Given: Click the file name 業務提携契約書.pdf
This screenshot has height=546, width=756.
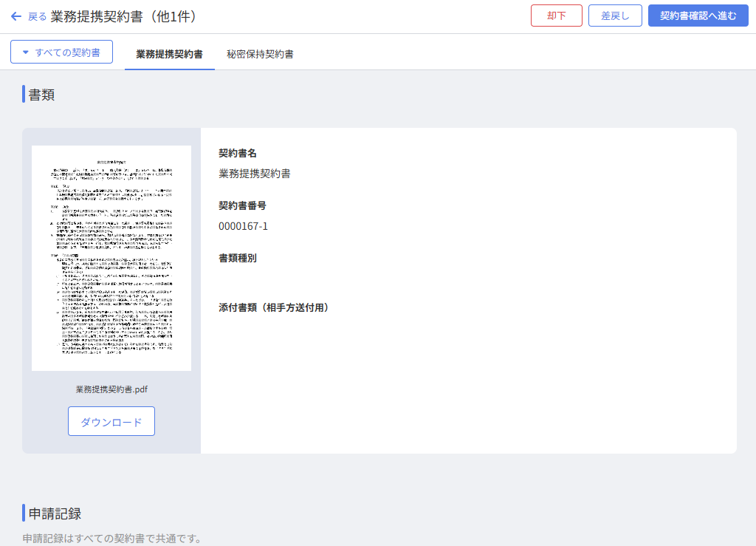Looking at the screenshot, I should (111, 389).
